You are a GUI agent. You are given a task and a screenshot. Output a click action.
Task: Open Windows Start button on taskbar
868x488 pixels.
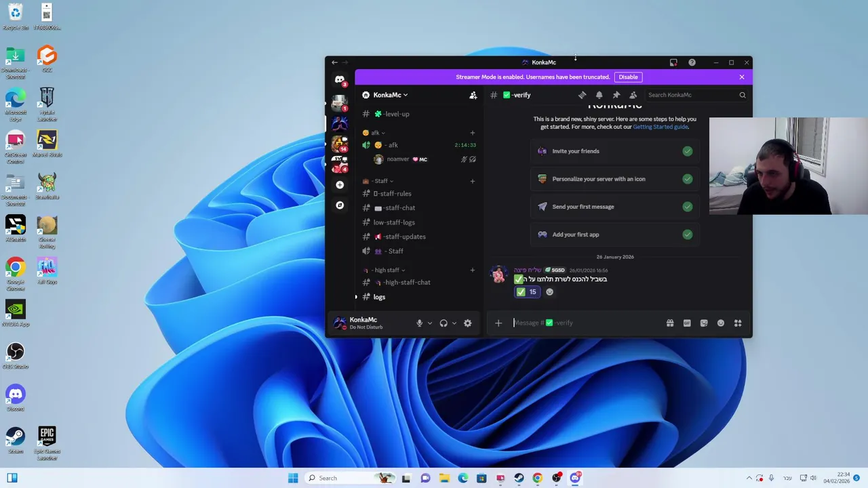pyautogui.click(x=293, y=478)
